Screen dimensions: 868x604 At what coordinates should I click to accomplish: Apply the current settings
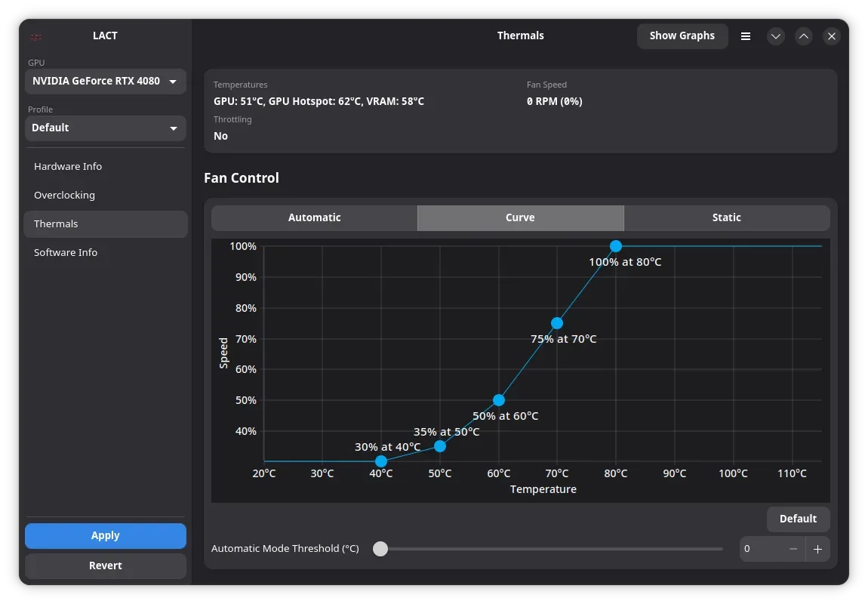pos(105,536)
